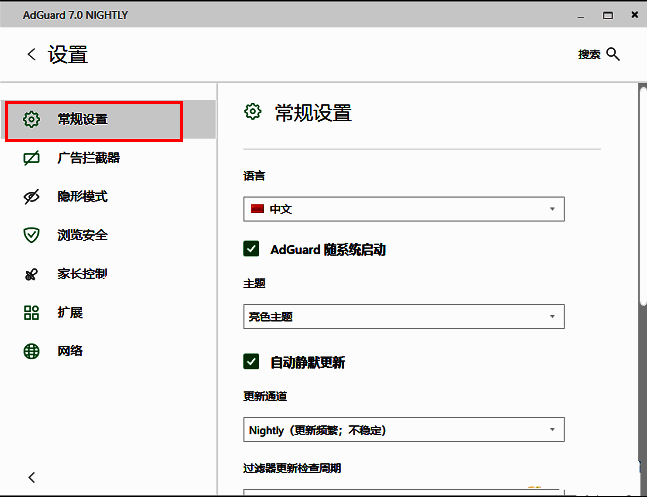
Task: Switch to the 浏览安全 settings section
Action: pyautogui.click(x=82, y=235)
